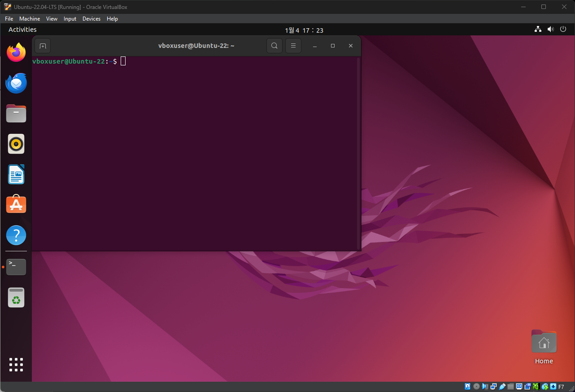Click the keyboard capture arrow status icon
This screenshot has height=392, width=575.
553,386
